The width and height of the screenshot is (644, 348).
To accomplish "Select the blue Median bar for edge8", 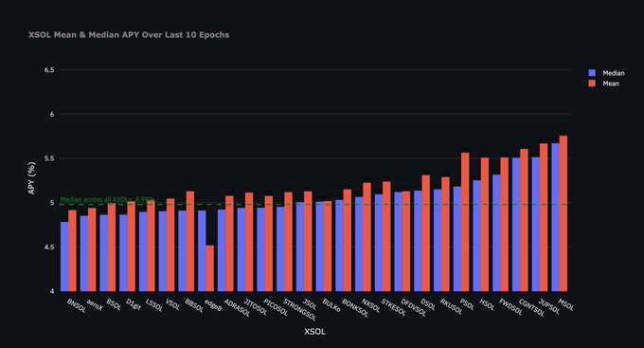I will click(202, 251).
